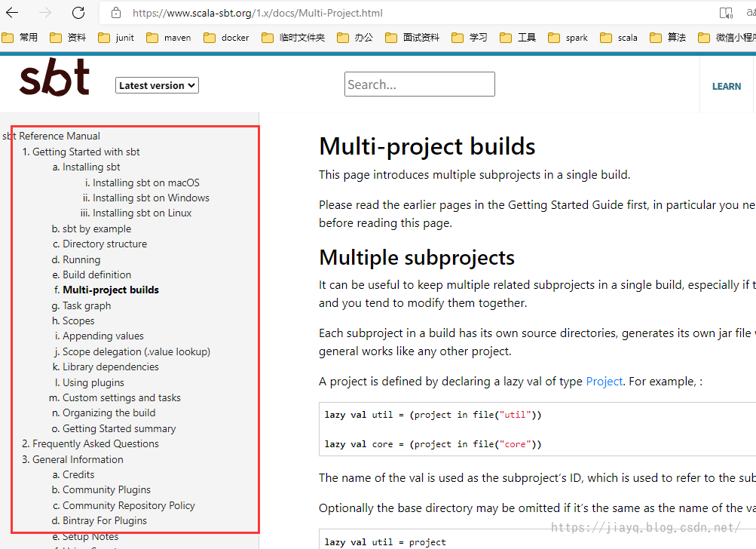Click the padlock site info icon

[x=116, y=13]
